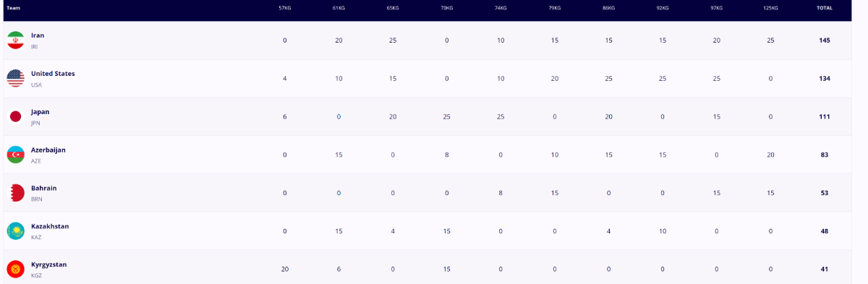
Task: Open the United States team link
Action: pos(53,74)
